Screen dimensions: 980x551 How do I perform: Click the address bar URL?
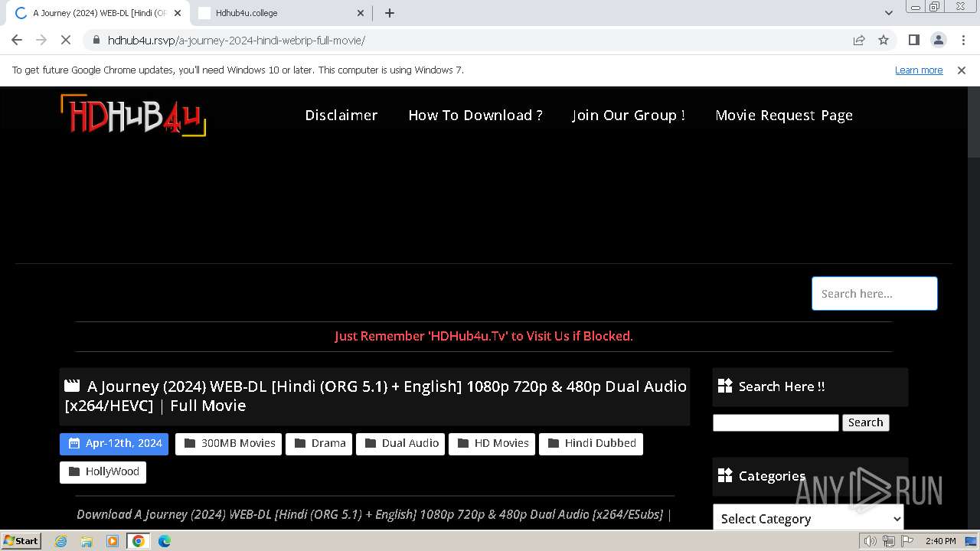(x=236, y=40)
